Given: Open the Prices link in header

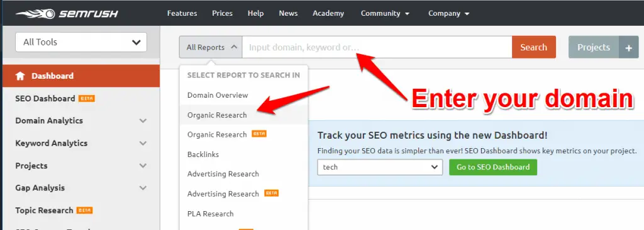Looking at the screenshot, I should (x=222, y=13).
